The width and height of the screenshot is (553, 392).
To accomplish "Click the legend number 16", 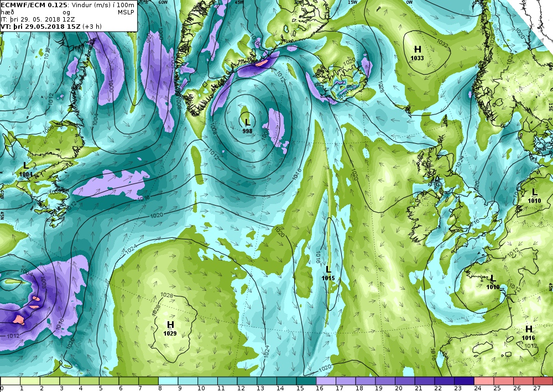I will click(320, 389).
